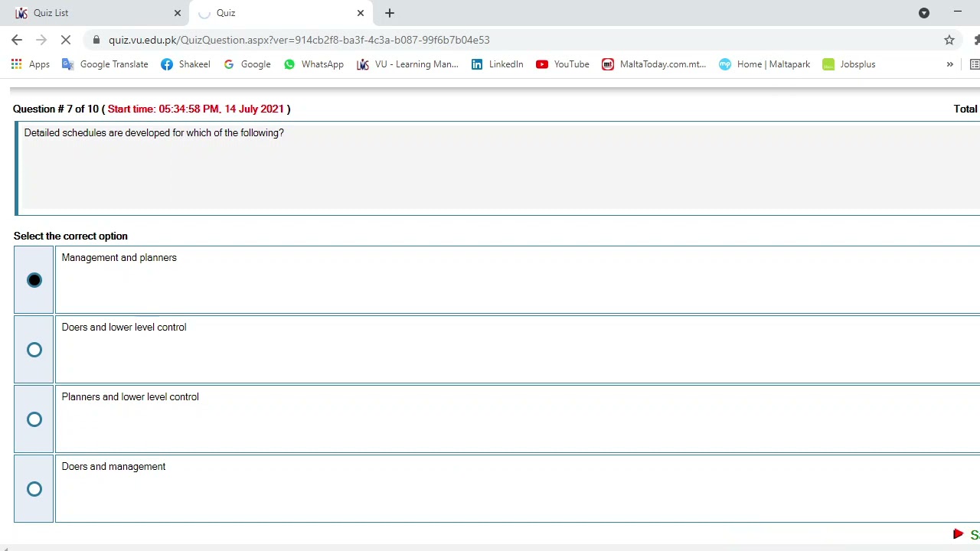
Task: Click the start time text
Action: point(196,109)
